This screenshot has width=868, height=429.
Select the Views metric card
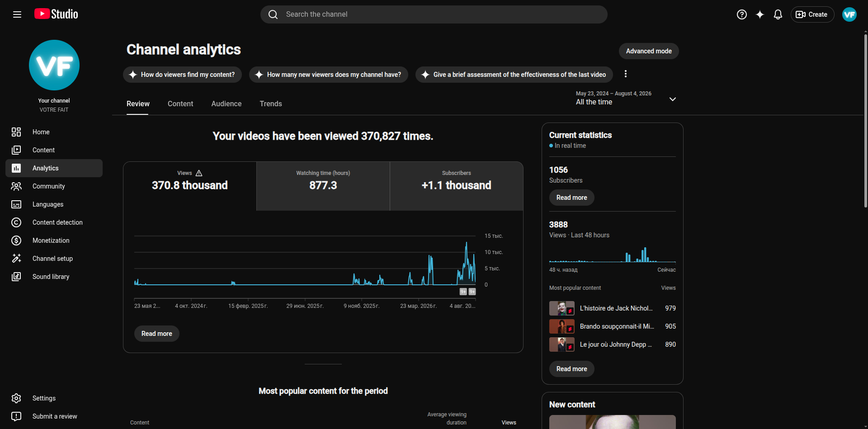[x=190, y=186]
